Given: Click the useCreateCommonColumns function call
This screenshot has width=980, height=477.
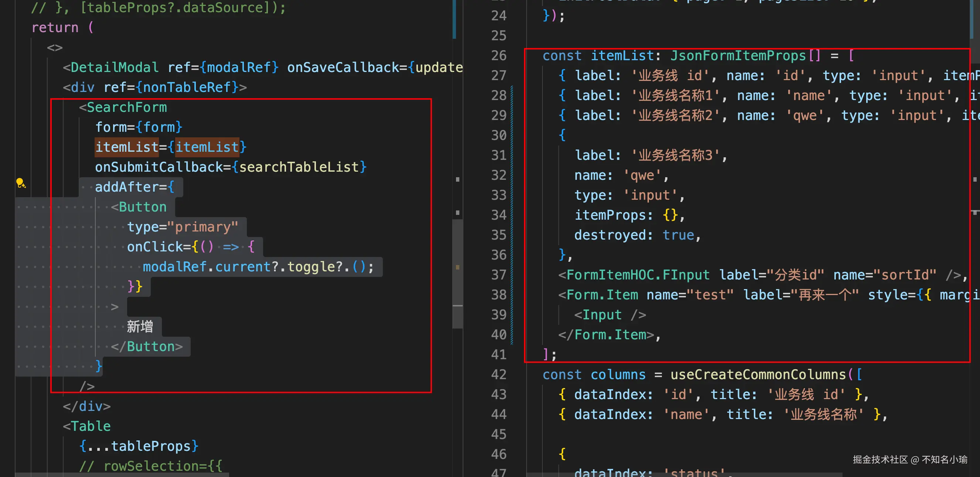Looking at the screenshot, I should [x=758, y=374].
